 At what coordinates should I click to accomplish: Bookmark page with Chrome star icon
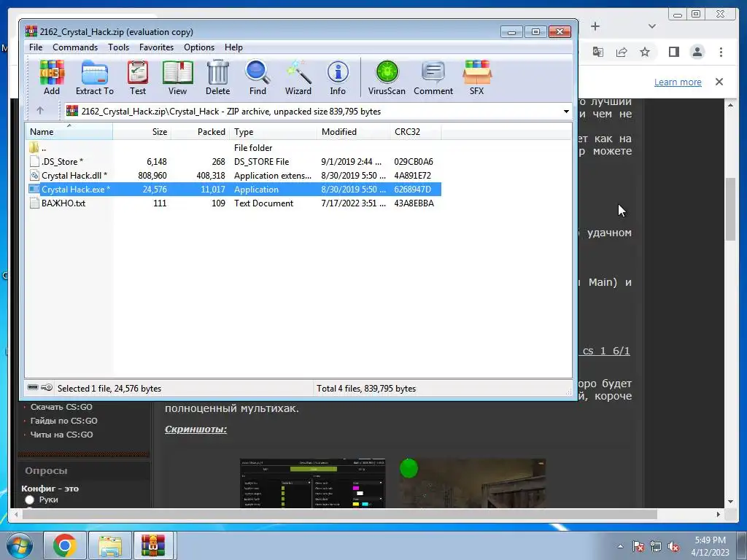(x=645, y=52)
